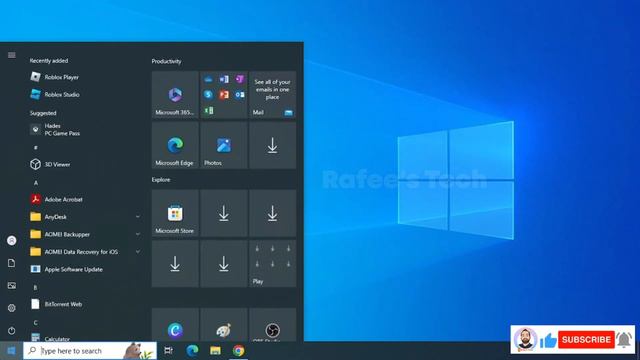Viewport: 640px width, 360px height.
Task: Click the pending download tile beside Photos
Action: 272,145
